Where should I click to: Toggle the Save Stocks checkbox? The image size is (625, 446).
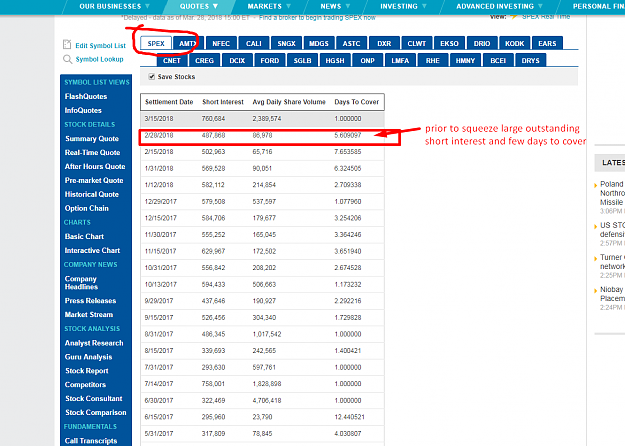[151, 77]
